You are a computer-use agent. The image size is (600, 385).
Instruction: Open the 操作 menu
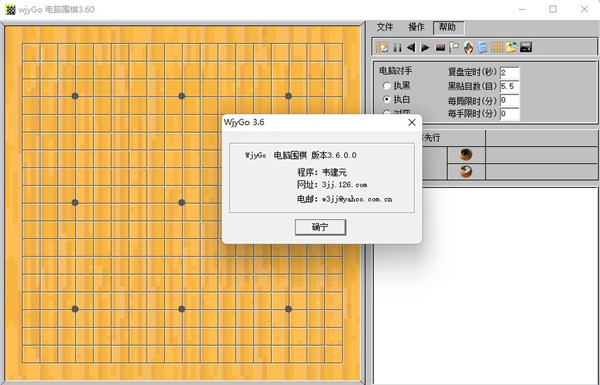pos(416,27)
